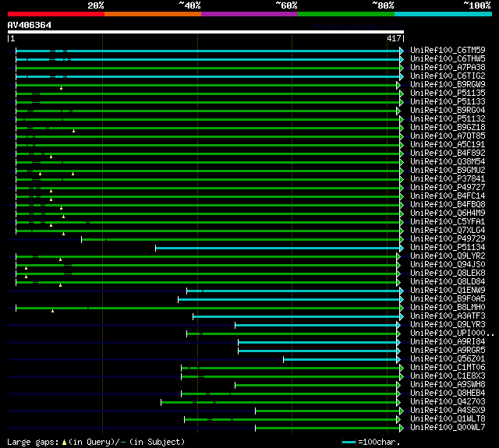Select the UniRef100_Q9LYR3 label

pos(448,325)
